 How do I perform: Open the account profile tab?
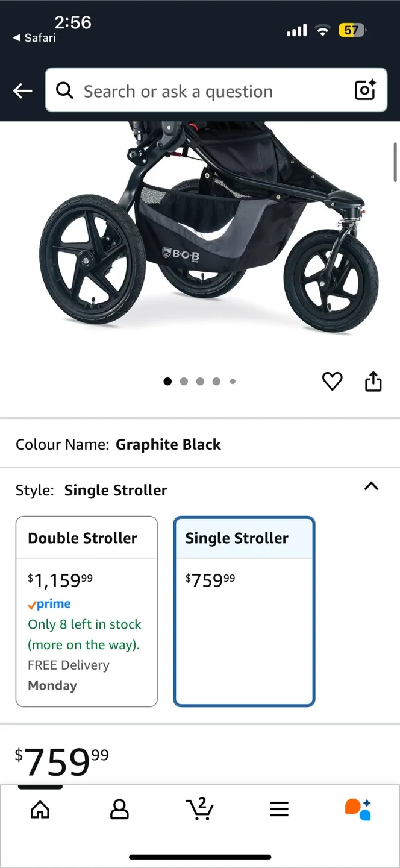(x=119, y=810)
